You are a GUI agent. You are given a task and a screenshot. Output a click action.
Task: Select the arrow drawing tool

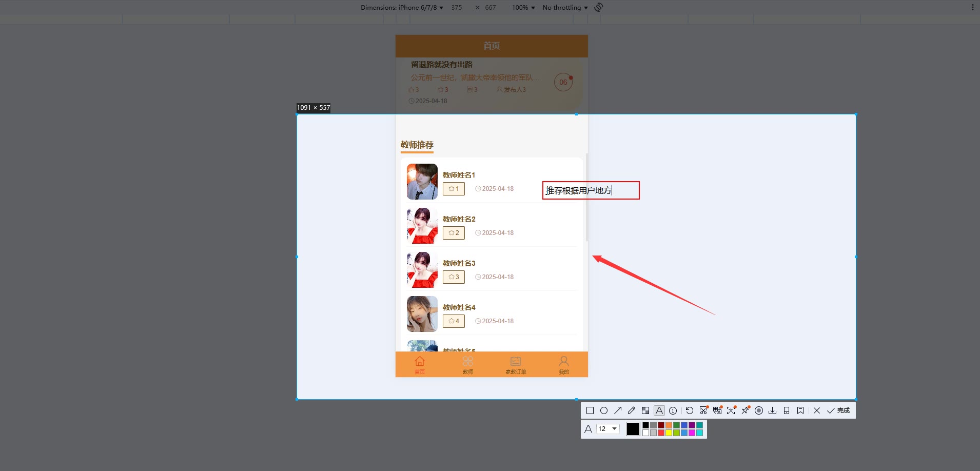(x=618, y=410)
